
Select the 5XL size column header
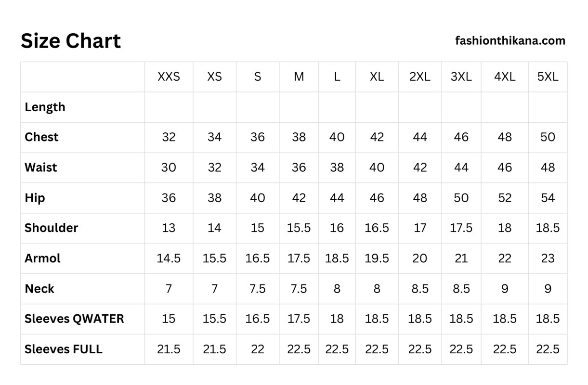pyautogui.click(x=548, y=77)
